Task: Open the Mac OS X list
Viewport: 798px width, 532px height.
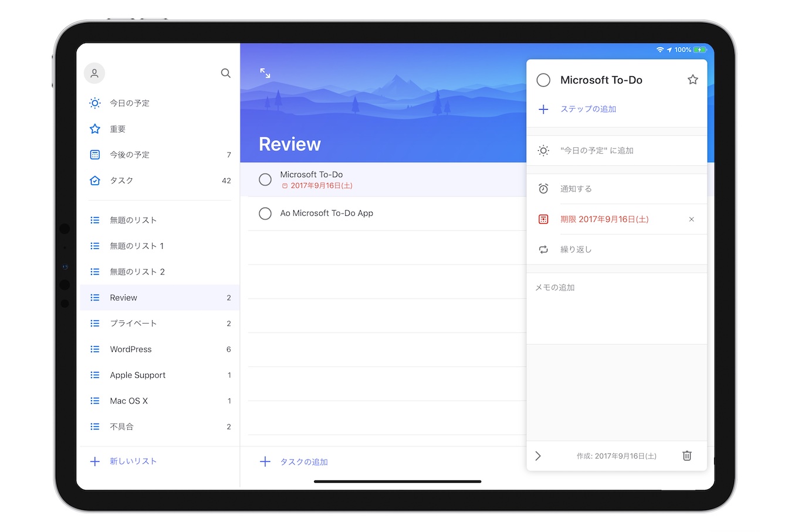Action: (159, 401)
